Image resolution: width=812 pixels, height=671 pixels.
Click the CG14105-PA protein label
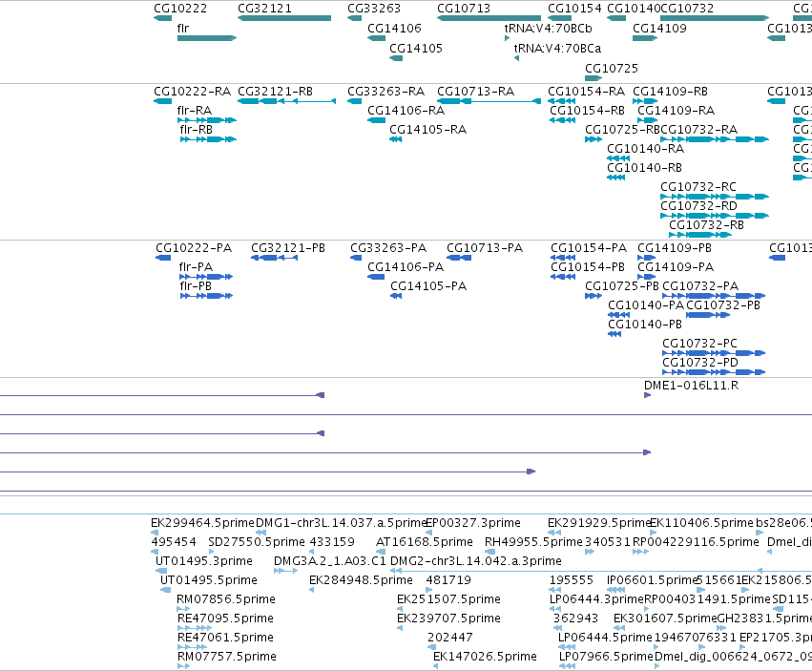click(428, 286)
